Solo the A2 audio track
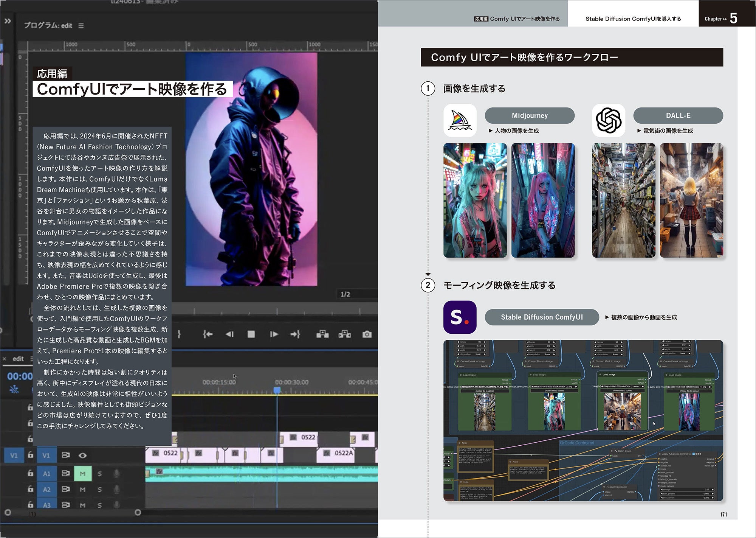 tap(99, 489)
